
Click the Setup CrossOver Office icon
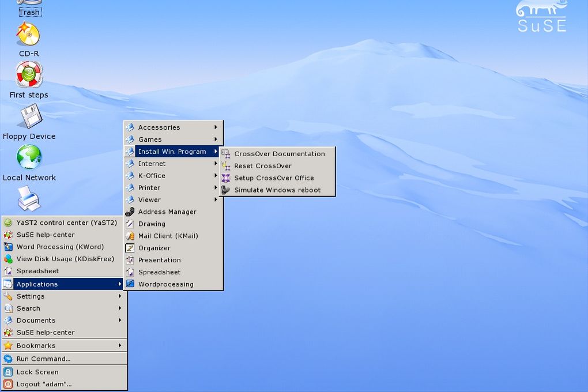(x=226, y=178)
